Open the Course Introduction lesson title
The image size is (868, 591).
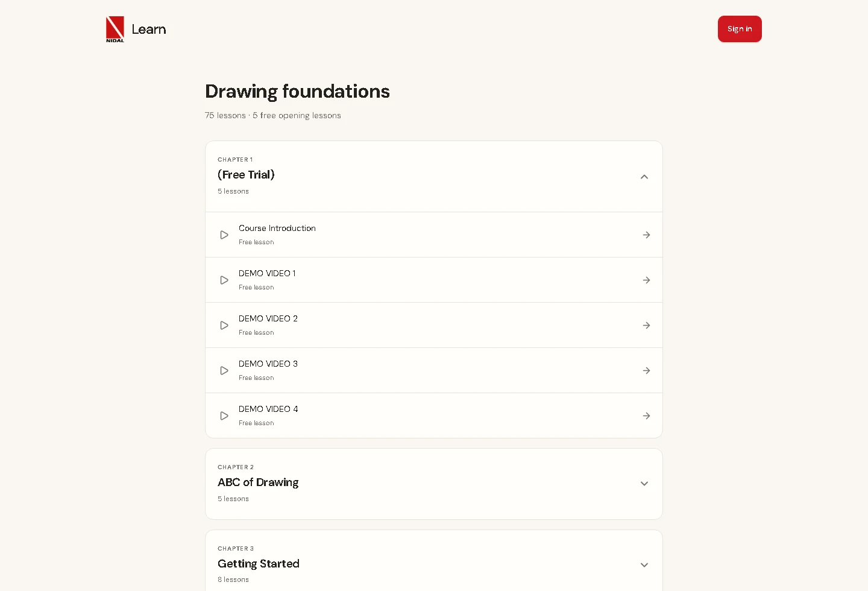click(277, 228)
